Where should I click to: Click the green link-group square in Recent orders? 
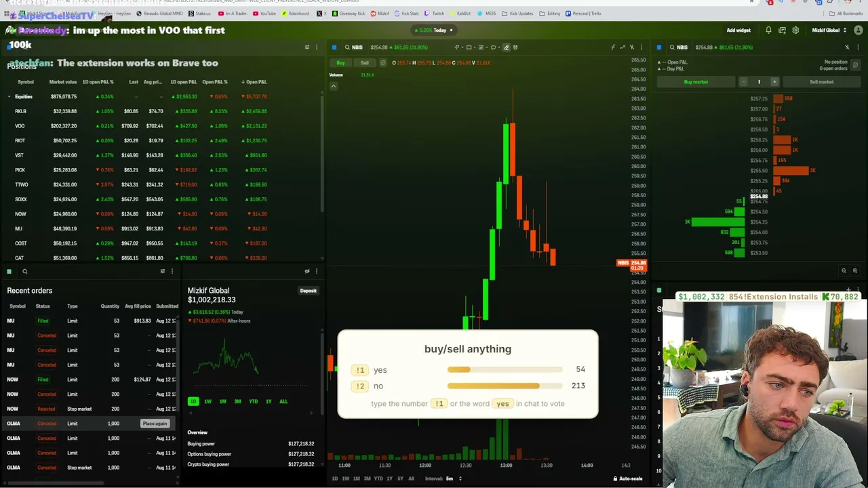click(x=9, y=272)
